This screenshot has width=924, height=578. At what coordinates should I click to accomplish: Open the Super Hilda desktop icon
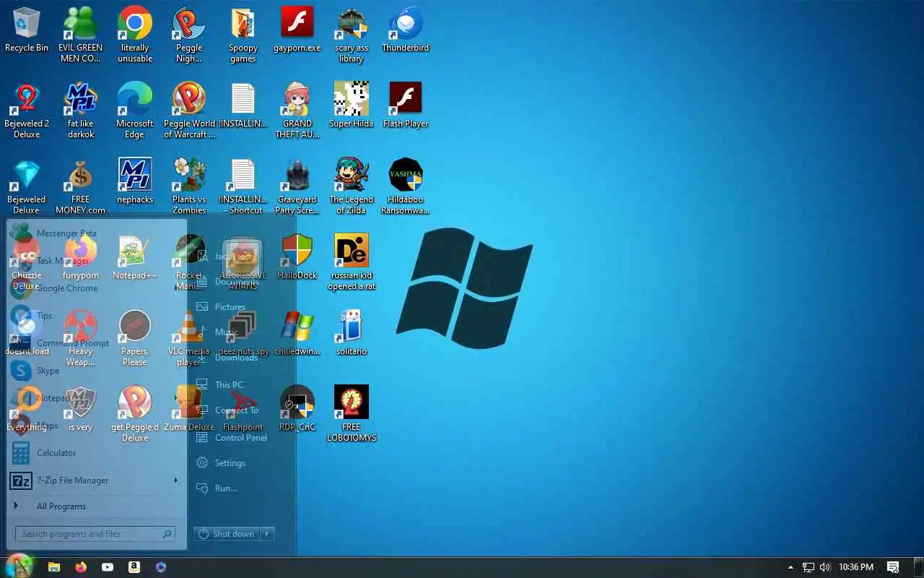click(x=352, y=105)
